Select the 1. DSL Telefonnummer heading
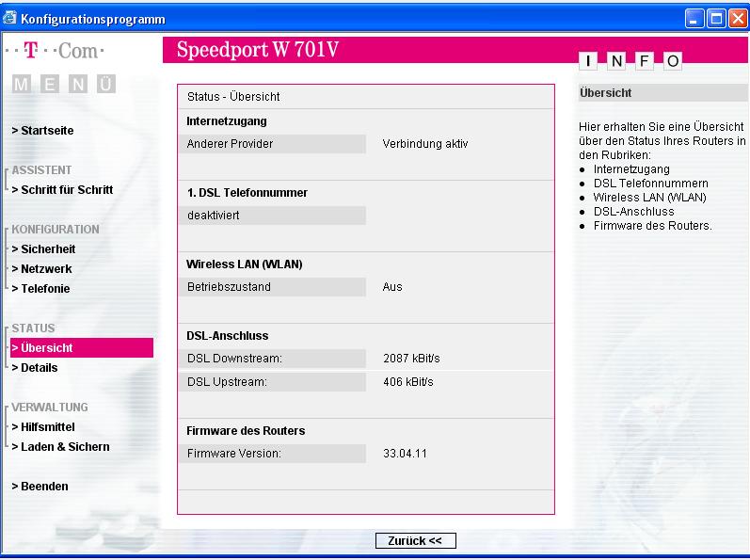This screenshot has height=560, width=750. [247, 193]
